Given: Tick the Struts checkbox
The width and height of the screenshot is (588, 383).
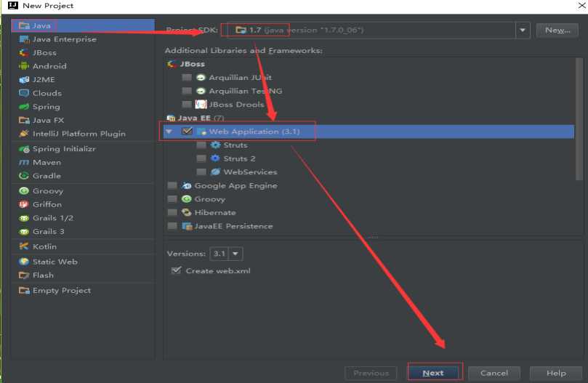Looking at the screenshot, I should tap(201, 145).
